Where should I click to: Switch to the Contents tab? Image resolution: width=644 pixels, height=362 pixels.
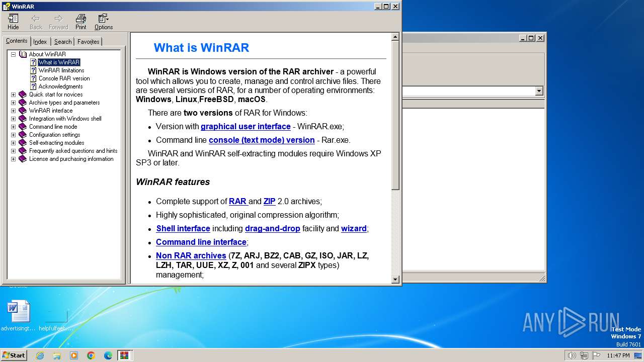[17, 41]
